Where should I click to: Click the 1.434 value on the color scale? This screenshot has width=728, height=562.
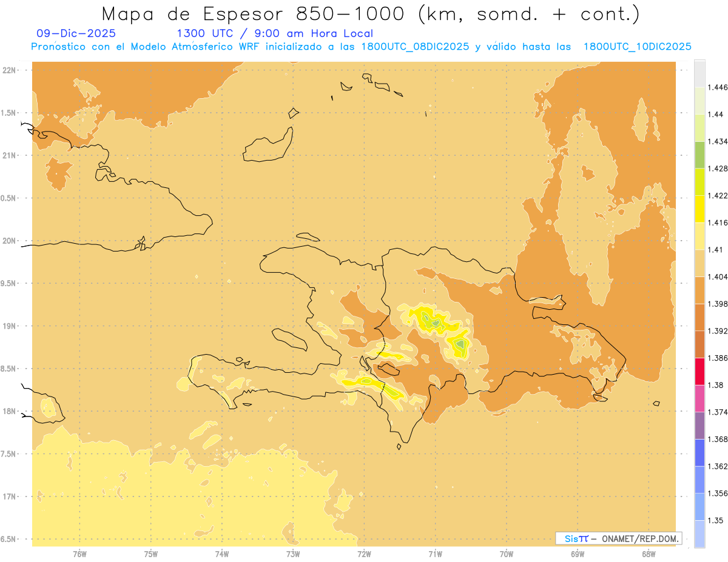(x=717, y=141)
